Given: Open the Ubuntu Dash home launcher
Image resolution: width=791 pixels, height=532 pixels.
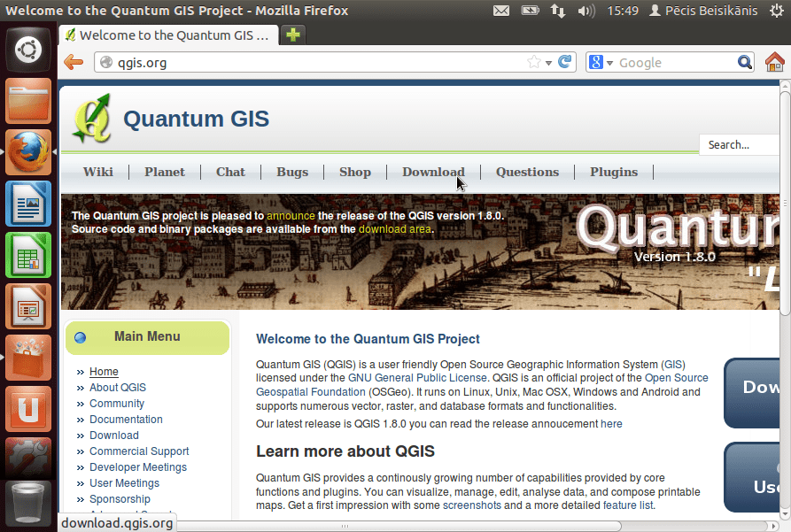Looking at the screenshot, I should pos(28,50).
